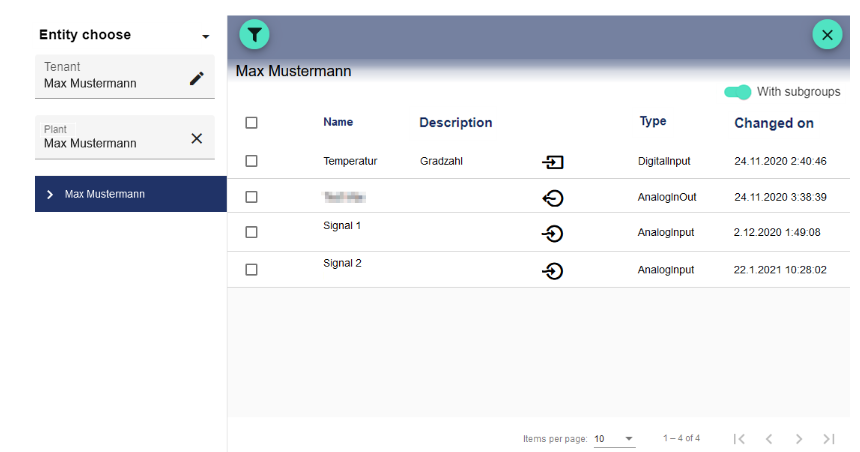
Task: Click the Signal 2 analog input icon
Action: 552,270
